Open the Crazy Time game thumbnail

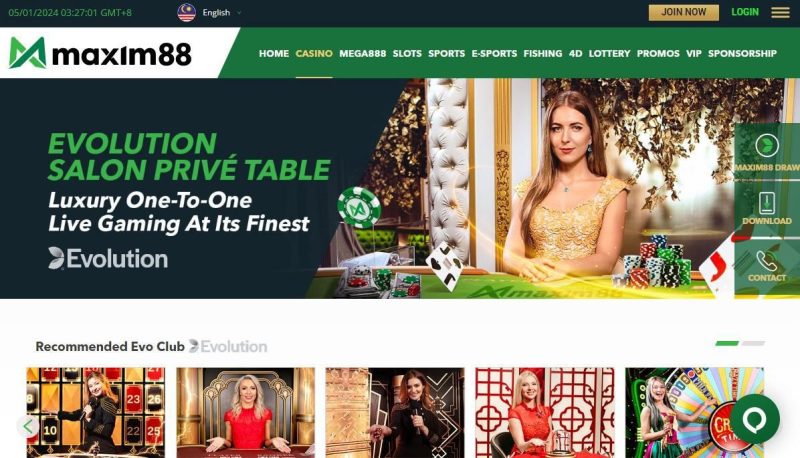(694, 413)
